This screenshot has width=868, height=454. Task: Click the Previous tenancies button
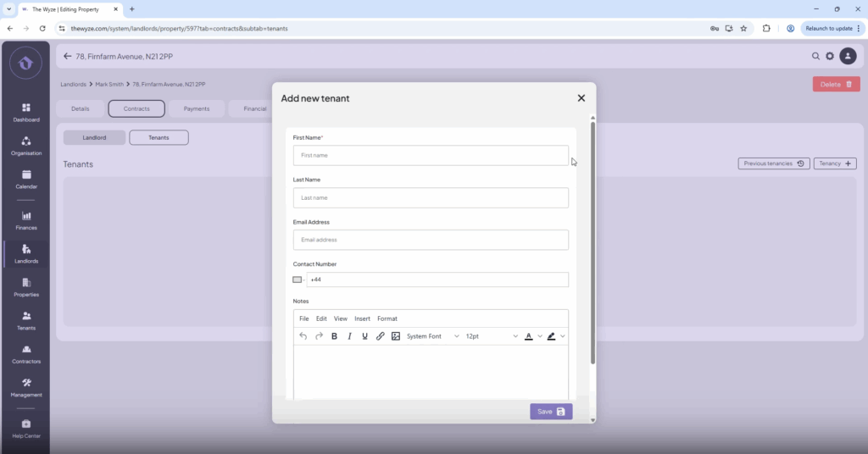click(x=774, y=163)
